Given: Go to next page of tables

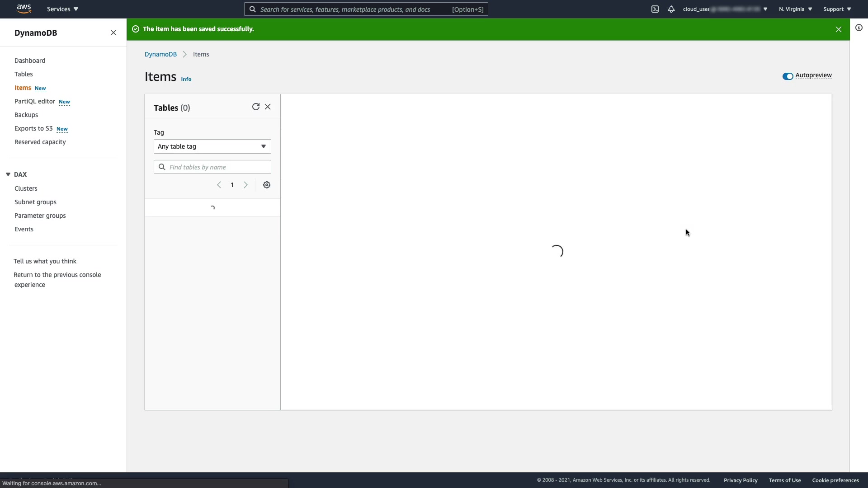Looking at the screenshot, I should pos(246,185).
